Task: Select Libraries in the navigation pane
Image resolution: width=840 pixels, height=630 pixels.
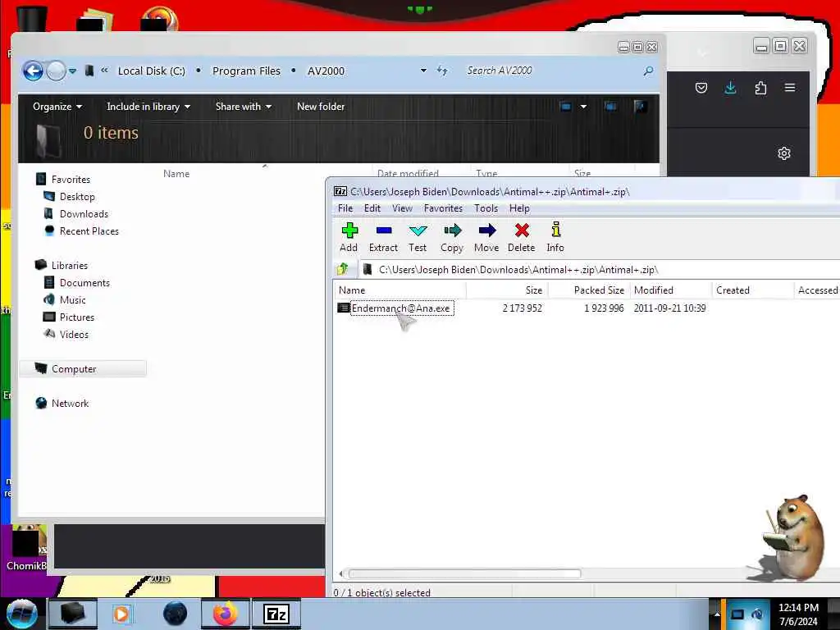Action: tap(69, 265)
